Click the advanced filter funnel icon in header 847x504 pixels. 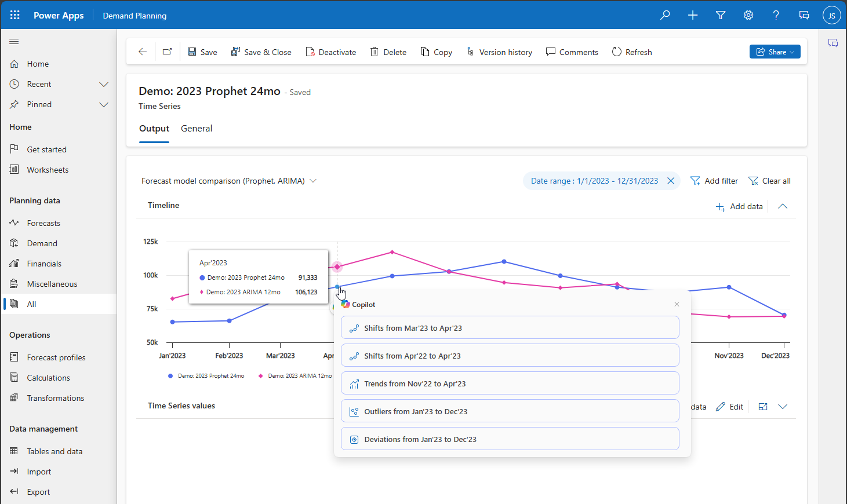(x=721, y=15)
